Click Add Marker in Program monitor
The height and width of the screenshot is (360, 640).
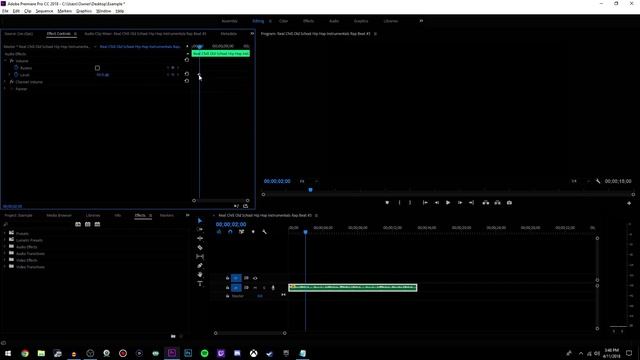point(387,202)
